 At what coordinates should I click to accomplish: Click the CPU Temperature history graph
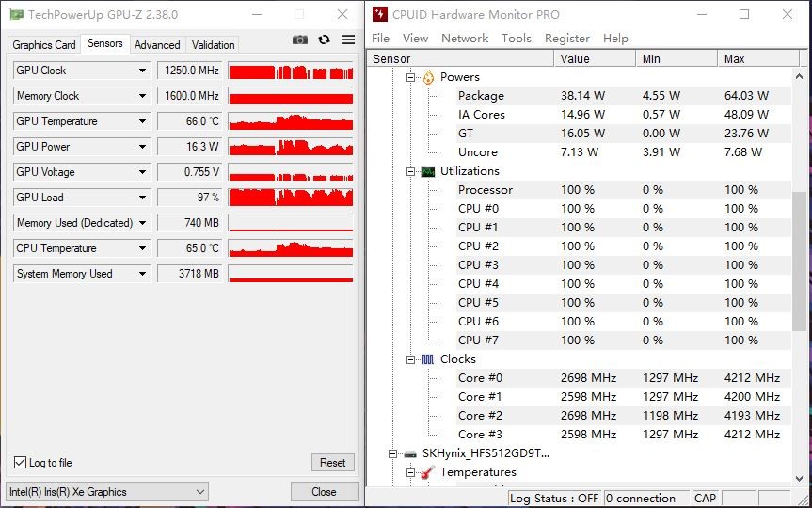[x=291, y=248]
